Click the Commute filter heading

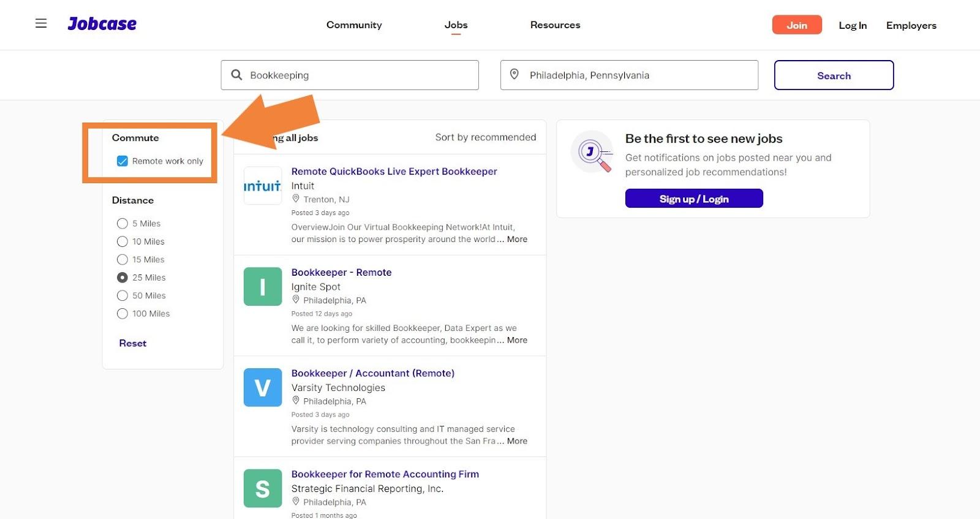(x=135, y=138)
